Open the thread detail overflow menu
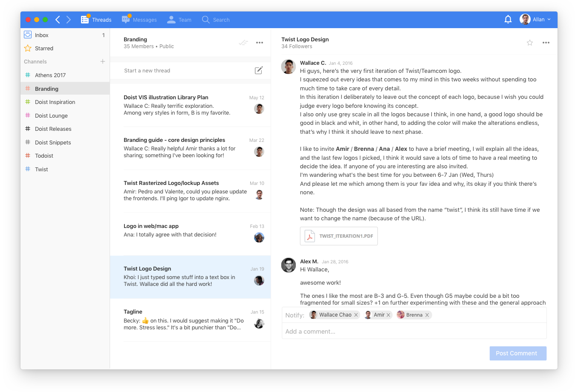Viewport: 578px width, 392px height. click(x=546, y=43)
